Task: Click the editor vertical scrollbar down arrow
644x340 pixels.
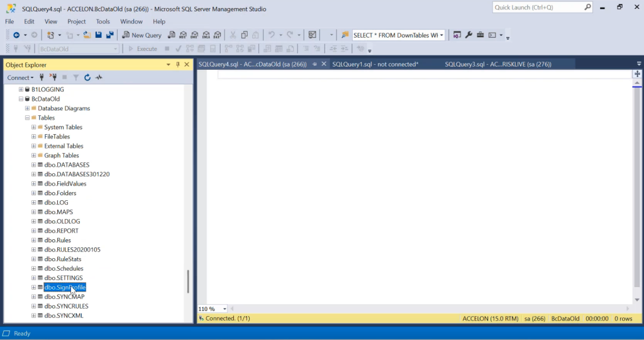Action: coord(637,300)
